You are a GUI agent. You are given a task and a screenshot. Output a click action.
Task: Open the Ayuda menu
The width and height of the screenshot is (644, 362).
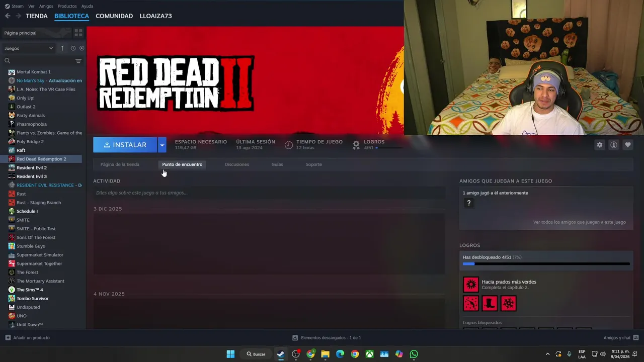tap(87, 6)
